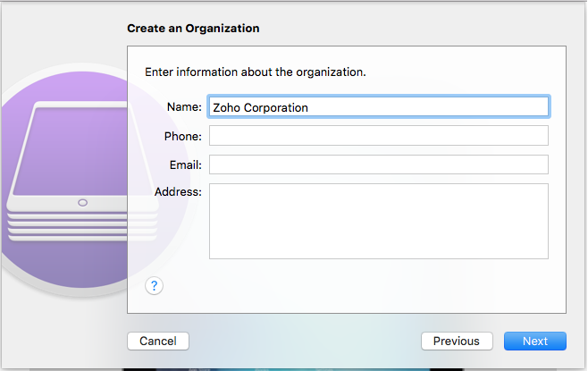This screenshot has height=371, width=588.
Task: Open the help question mark button
Action: coord(154,286)
